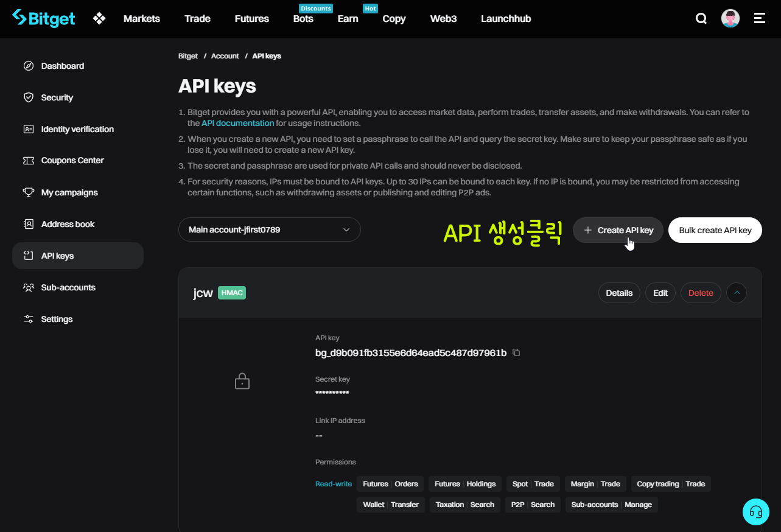781x532 pixels.
Task: Click the plus icon in Create API key
Action: [587, 230]
